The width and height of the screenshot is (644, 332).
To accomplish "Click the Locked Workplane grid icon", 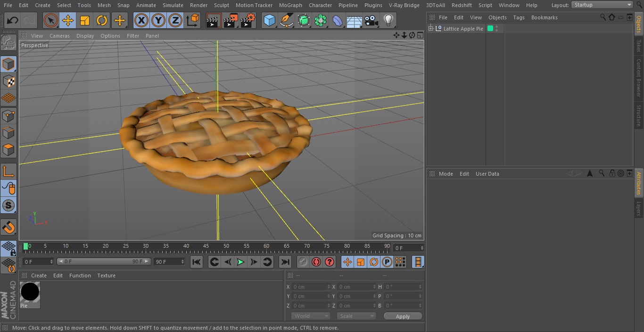I will point(8,248).
